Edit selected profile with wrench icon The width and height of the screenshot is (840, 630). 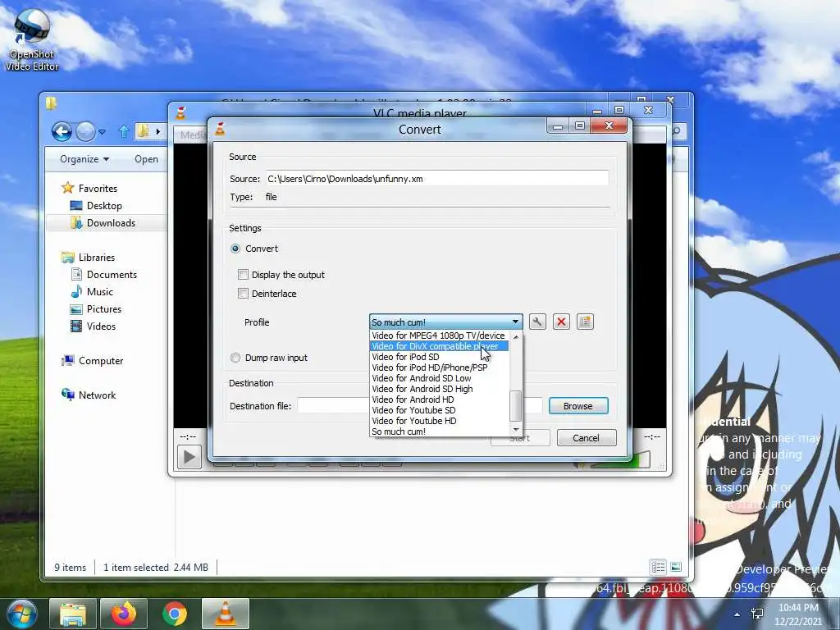coord(537,322)
